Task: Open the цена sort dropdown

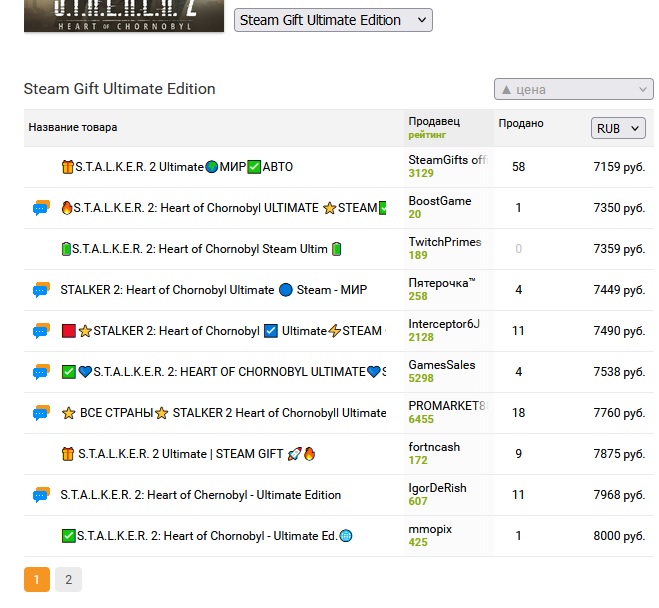Action: (574, 89)
